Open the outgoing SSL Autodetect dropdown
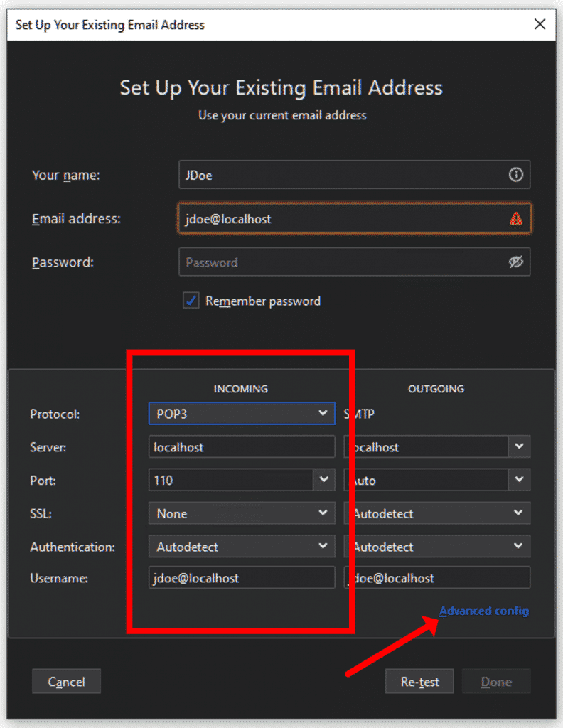The height and width of the screenshot is (728, 563). click(437, 513)
